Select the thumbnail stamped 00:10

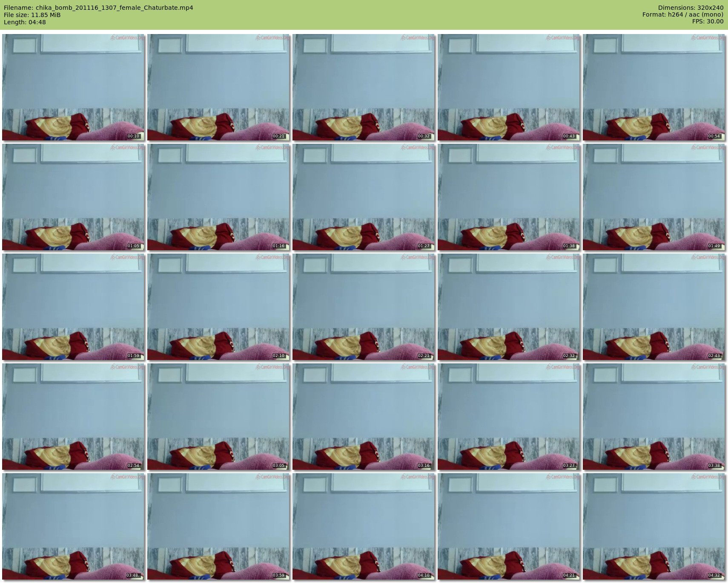coord(73,87)
